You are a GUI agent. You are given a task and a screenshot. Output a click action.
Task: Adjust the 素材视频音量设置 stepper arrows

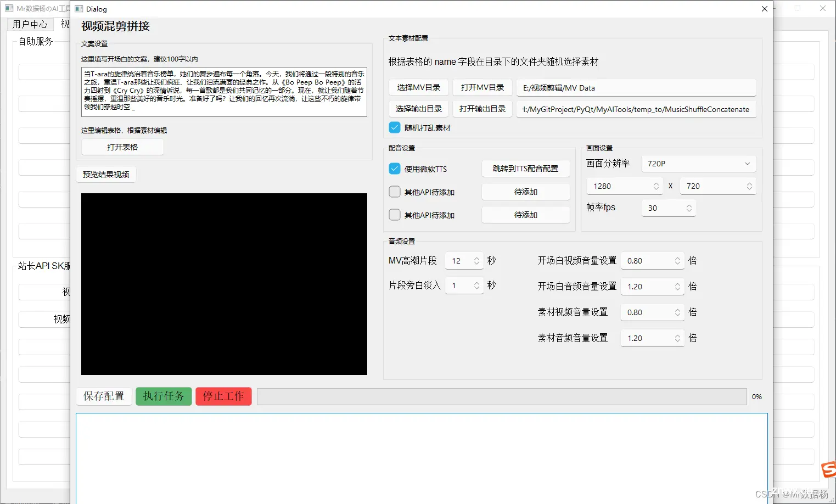[677, 312]
